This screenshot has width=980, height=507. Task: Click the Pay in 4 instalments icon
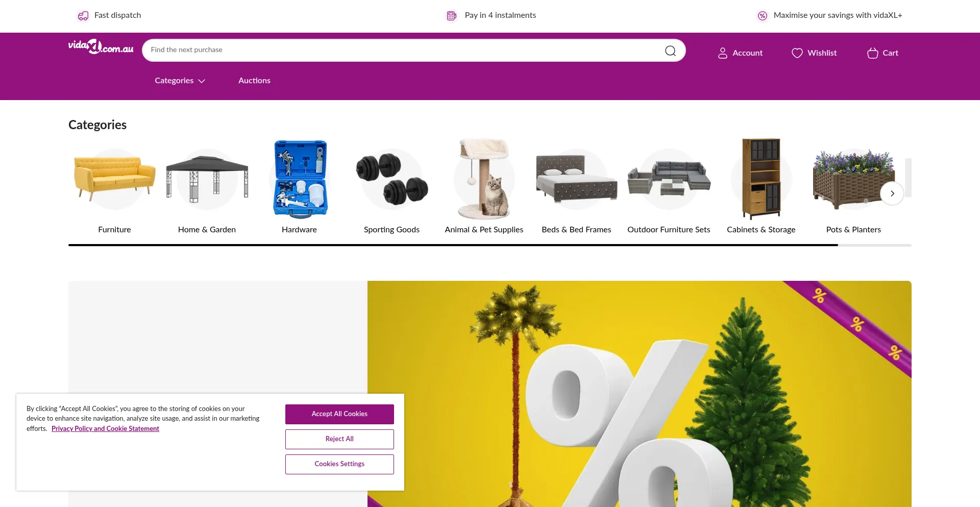click(x=452, y=16)
